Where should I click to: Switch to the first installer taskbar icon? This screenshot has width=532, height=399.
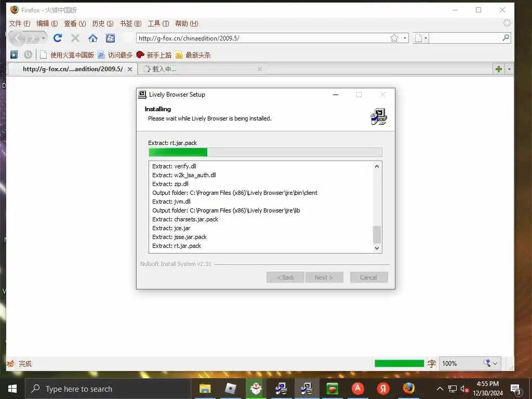[x=281, y=389]
